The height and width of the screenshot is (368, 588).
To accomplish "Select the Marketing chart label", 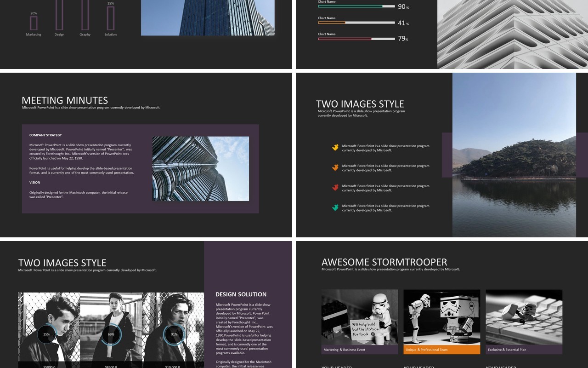I will coord(34,34).
